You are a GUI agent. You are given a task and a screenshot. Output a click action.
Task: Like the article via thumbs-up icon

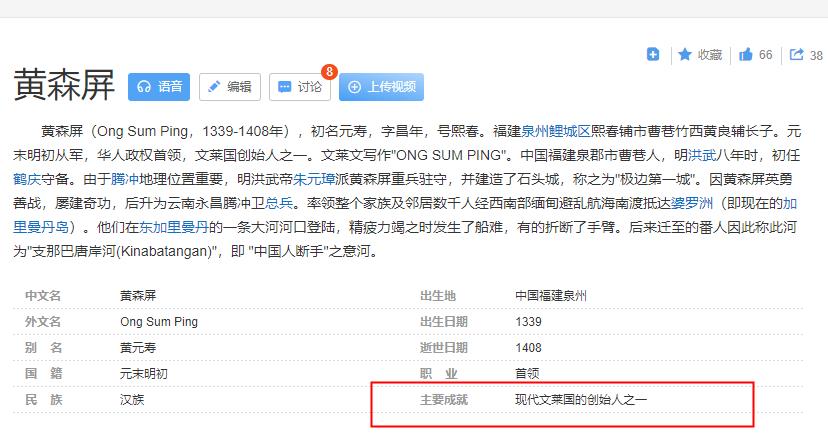click(745, 55)
